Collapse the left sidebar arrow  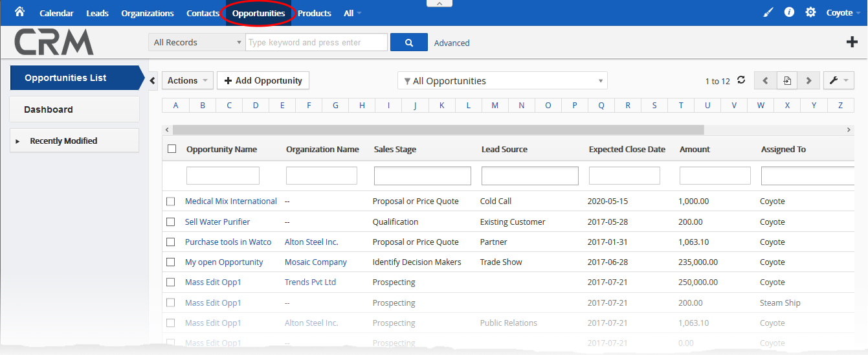153,80
